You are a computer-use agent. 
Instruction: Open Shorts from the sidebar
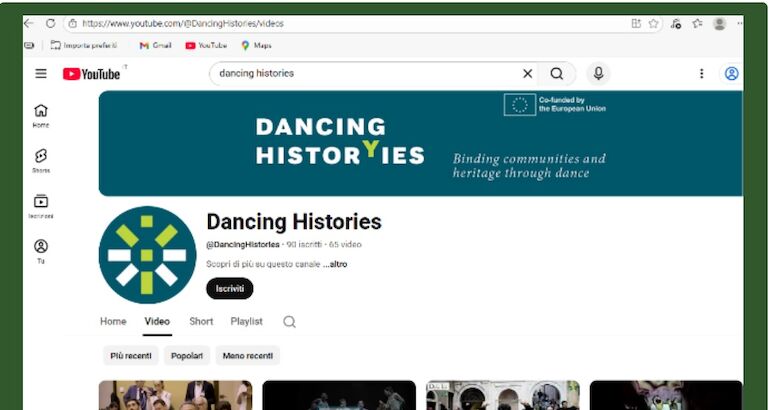pyautogui.click(x=41, y=160)
